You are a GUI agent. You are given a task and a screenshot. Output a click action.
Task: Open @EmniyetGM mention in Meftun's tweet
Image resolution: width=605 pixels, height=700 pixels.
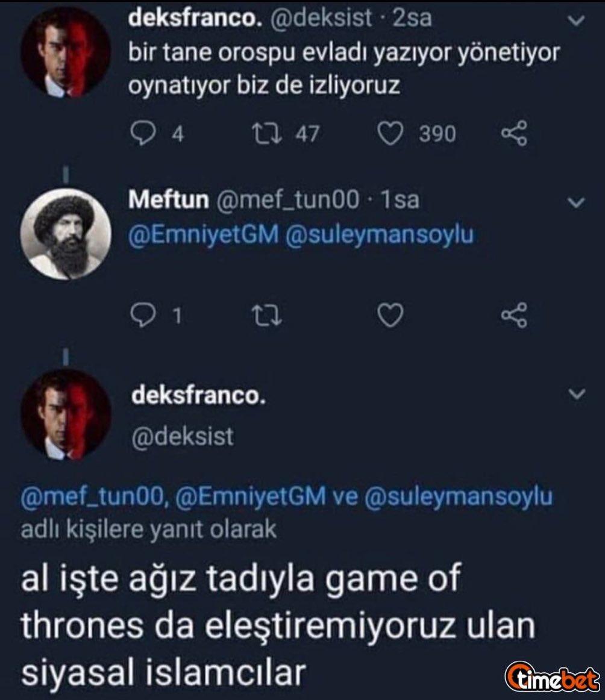(203, 234)
